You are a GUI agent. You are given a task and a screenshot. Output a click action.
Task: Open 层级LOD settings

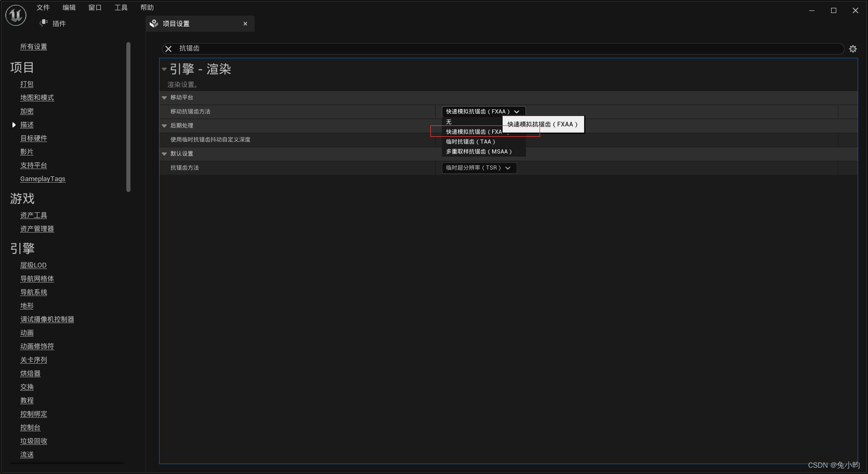[33, 265]
